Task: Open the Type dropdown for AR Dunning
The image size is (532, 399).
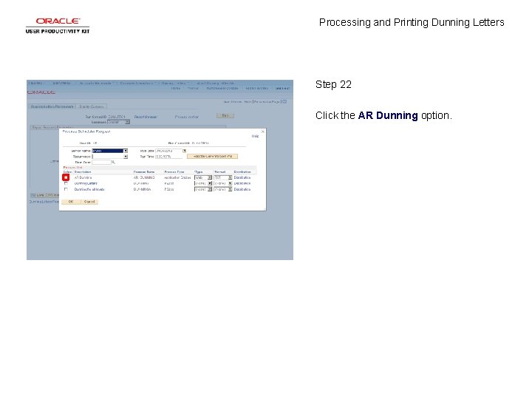Action: (203, 177)
